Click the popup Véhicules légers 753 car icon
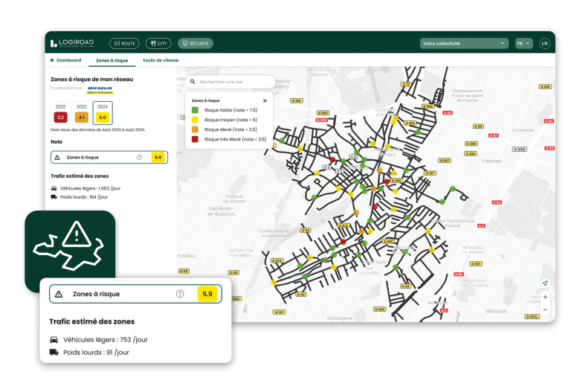The width and height of the screenshot is (571, 392). pyautogui.click(x=54, y=339)
